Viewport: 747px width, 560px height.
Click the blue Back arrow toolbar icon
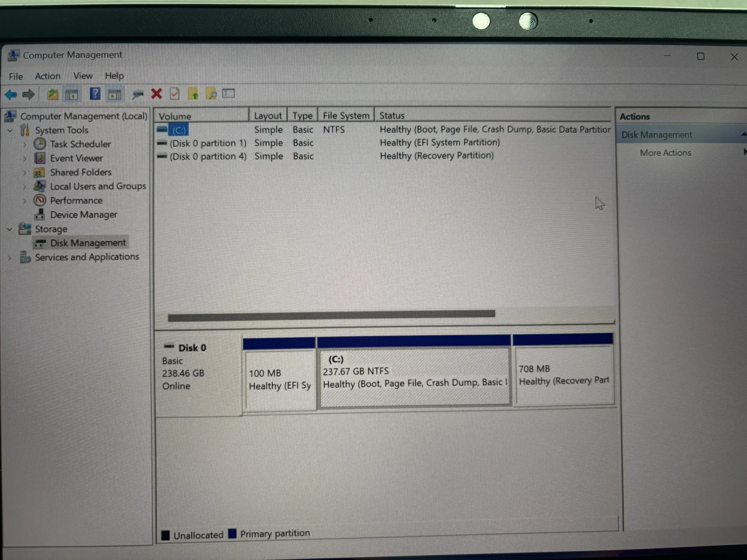point(11,94)
